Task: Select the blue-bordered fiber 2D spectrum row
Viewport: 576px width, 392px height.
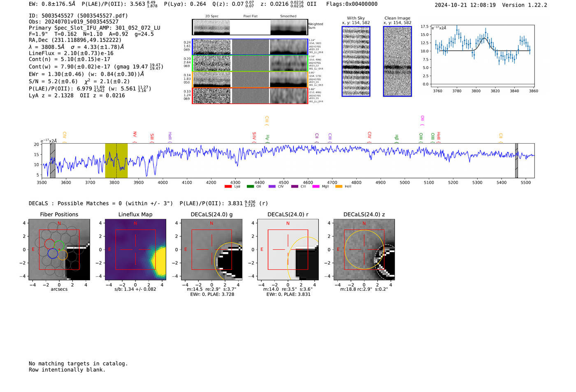Action: [x=250, y=47]
